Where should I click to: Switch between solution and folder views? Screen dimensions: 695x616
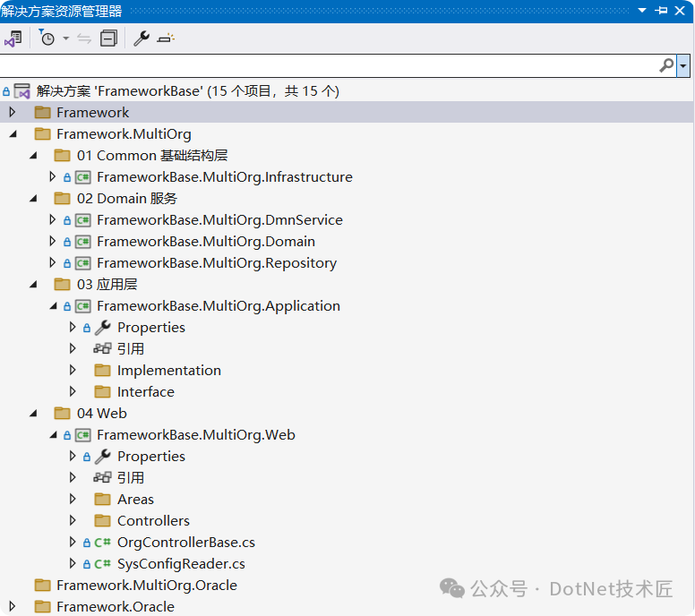[13, 39]
